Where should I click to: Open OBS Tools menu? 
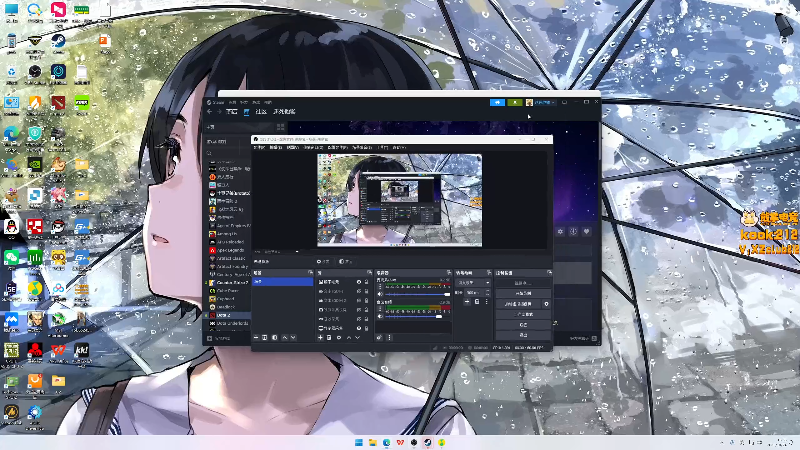(383, 147)
